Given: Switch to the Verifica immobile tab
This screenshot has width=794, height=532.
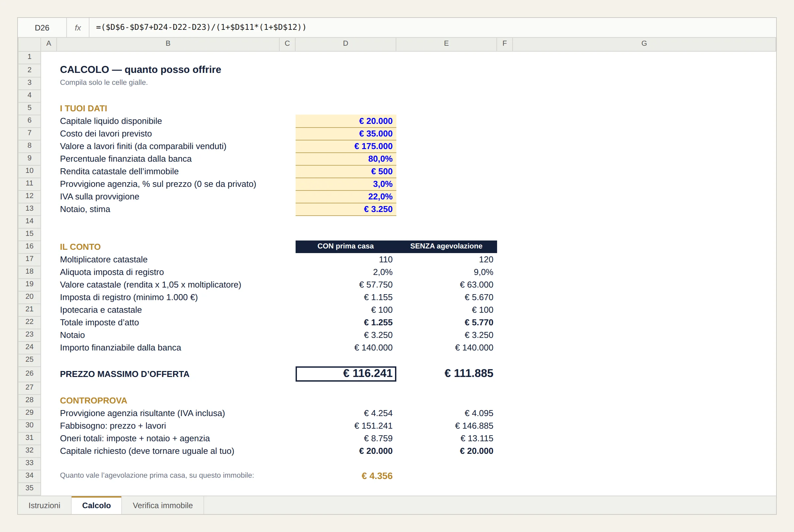Looking at the screenshot, I should [x=162, y=505].
